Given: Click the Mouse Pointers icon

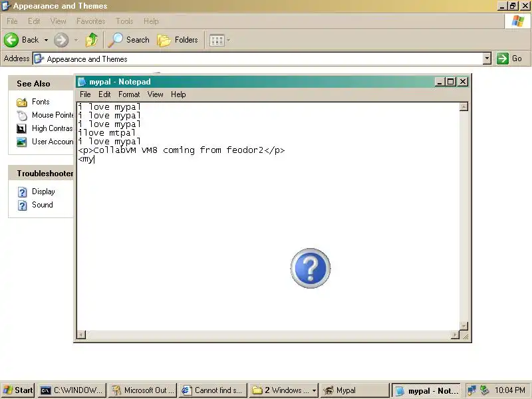Looking at the screenshot, I should point(22,116).
